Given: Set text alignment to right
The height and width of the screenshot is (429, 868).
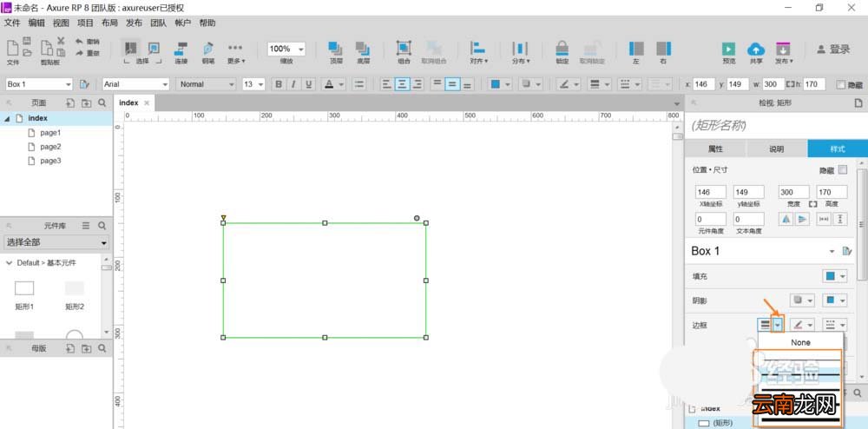Looking at the screenshot, I should 418,84.
